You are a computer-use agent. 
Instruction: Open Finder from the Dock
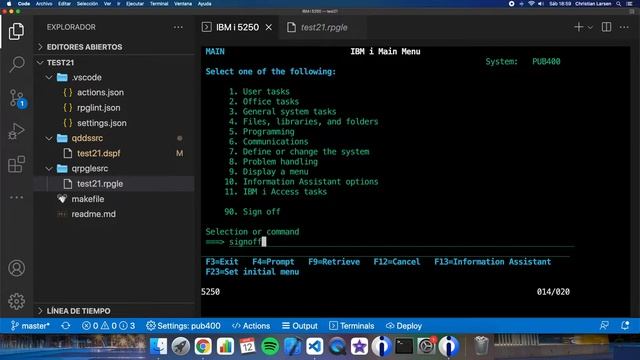point(158,346)
